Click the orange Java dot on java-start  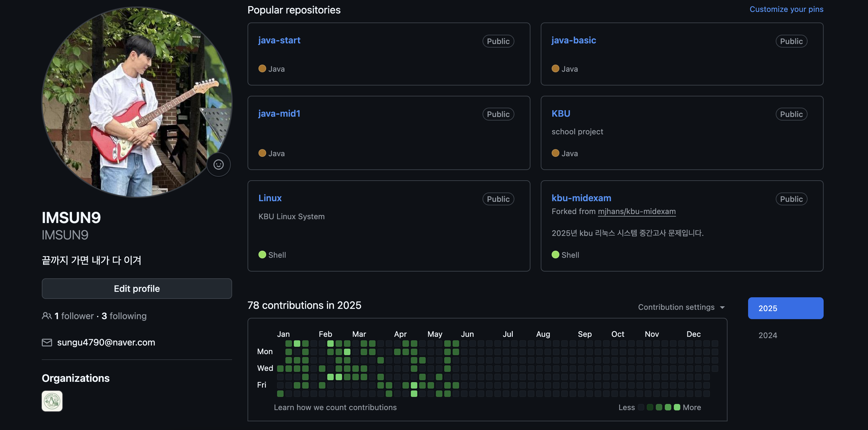262,69
